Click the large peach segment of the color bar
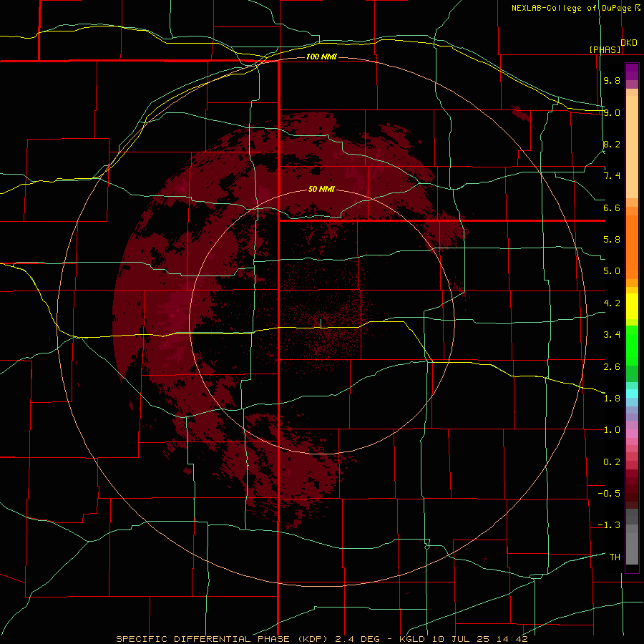 (632, 147)
